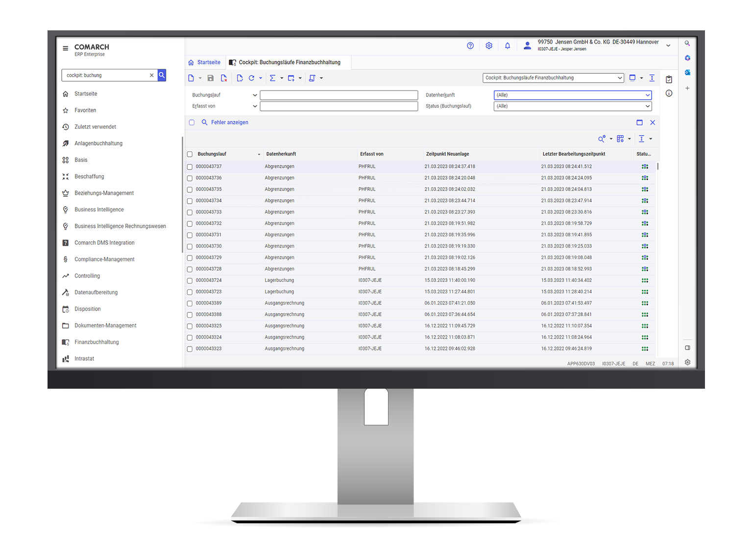Check the row 0000043736 checkbox
The width and height of the screenshot is (752, 560).
(x=190, y=178)
